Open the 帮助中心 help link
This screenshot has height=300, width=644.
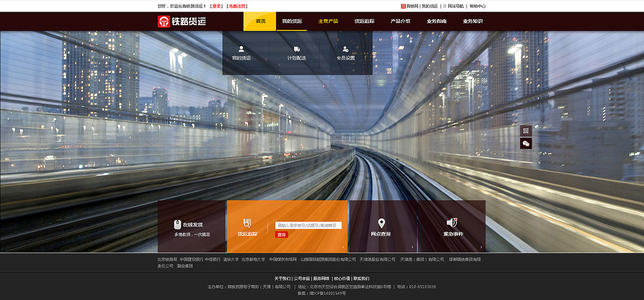tap(477, 7)
